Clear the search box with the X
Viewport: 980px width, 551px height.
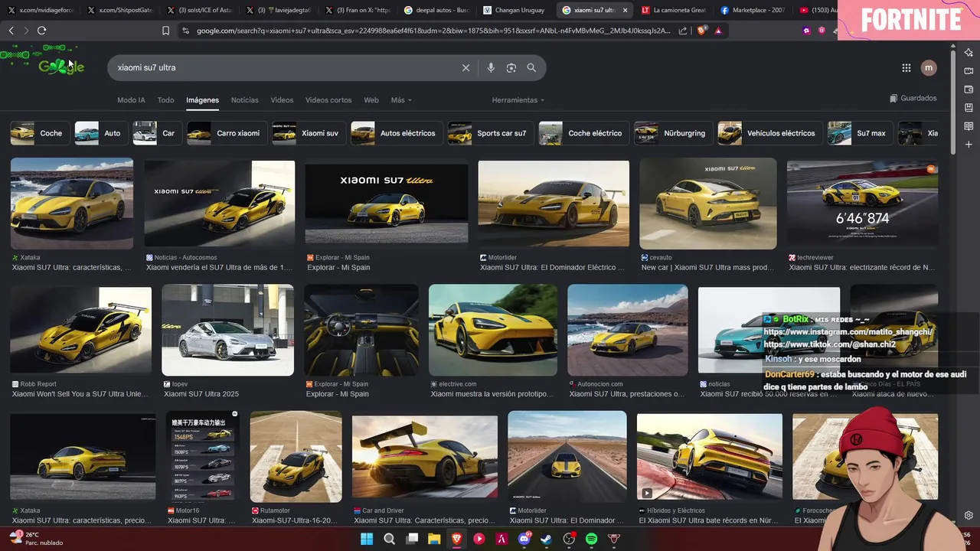[465, 67]
